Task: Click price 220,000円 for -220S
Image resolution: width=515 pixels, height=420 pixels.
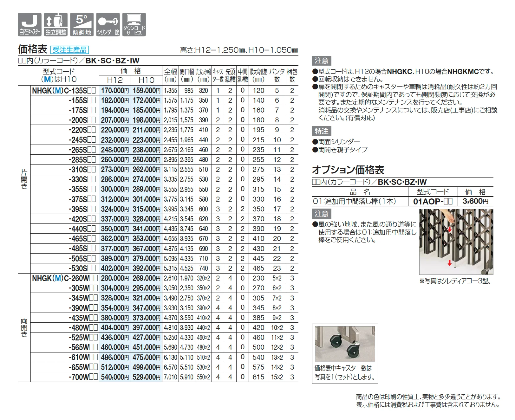Action: tap(115, 130)
